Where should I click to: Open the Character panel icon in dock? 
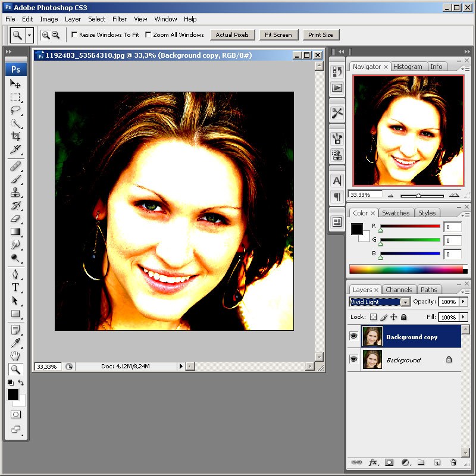tap(337, 181)
